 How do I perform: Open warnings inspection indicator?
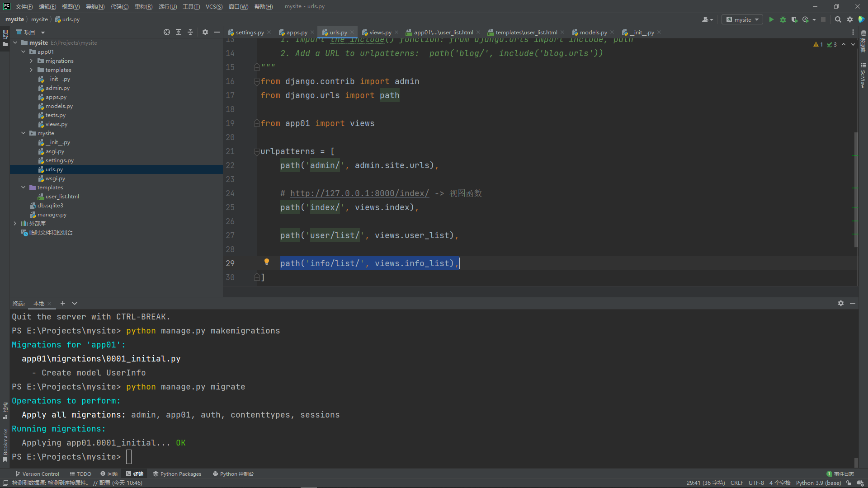coord(818,44)
